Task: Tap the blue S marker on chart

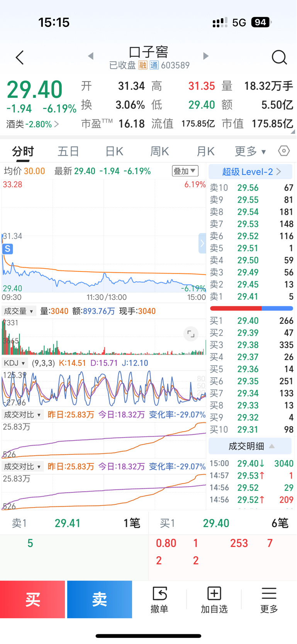Action: tap(8, 249)
